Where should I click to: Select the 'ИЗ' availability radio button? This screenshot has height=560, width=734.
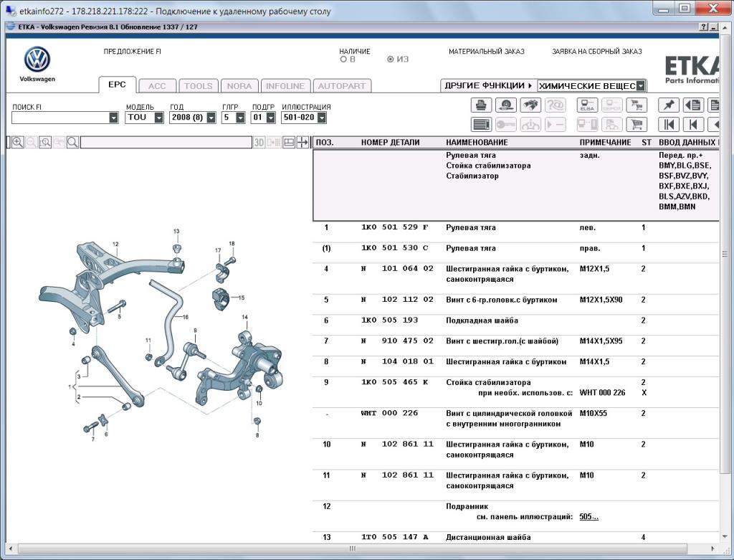(391, 60)
